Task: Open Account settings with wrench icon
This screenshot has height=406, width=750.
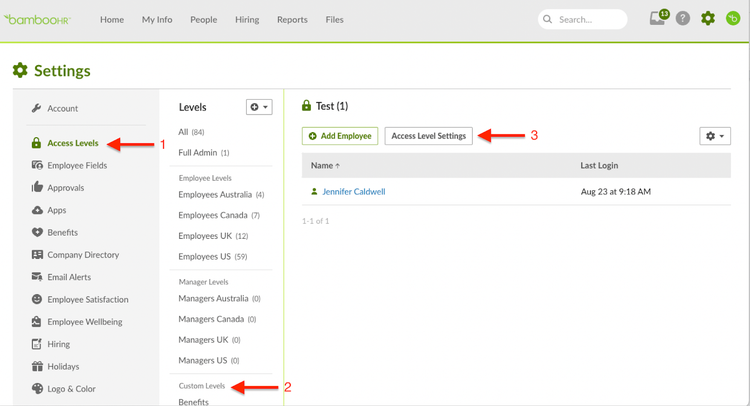Action: point(55,109)
